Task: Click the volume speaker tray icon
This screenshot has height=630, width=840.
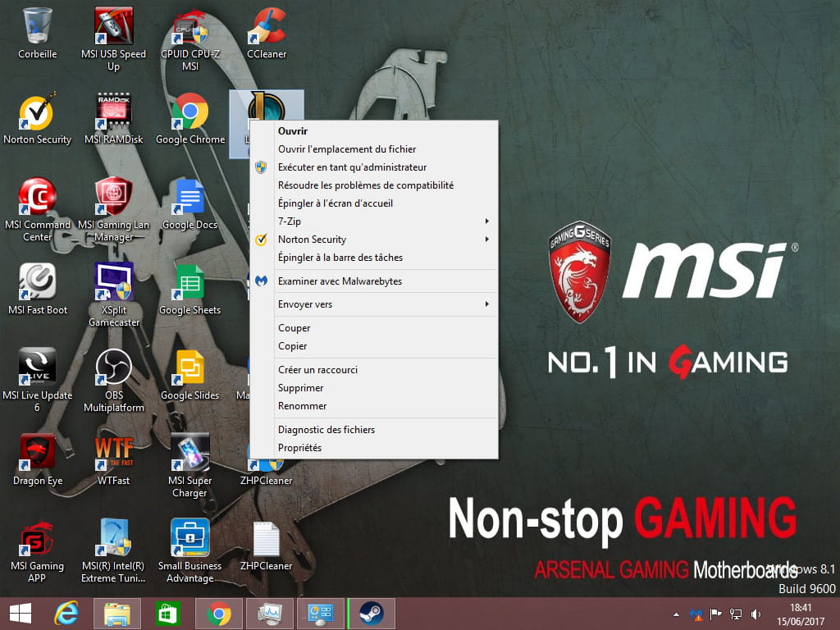Action: click(x=756, y=614)
